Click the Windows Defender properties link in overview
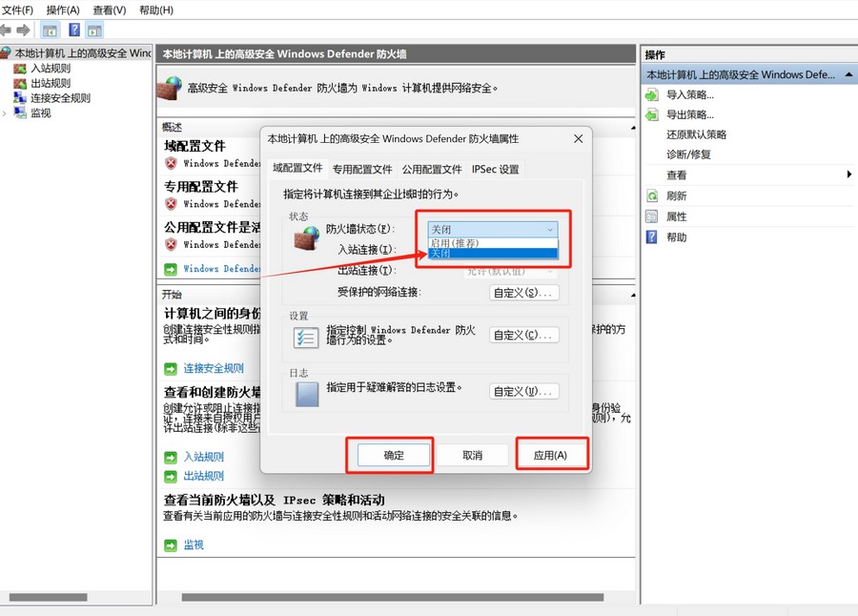The height and width of the screenshot is (616, 858). tap(221, 269)
